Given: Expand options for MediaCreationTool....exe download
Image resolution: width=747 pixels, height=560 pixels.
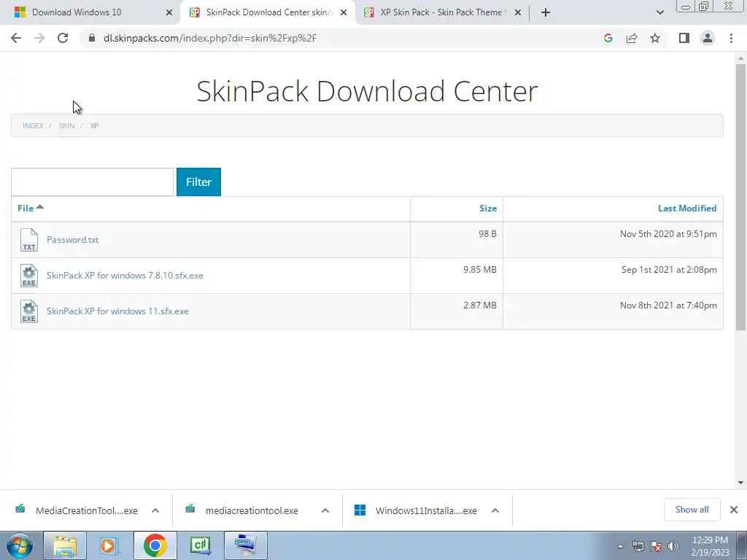Looking at the screenshot, I should pyautogui.click(x=155, y=510).
